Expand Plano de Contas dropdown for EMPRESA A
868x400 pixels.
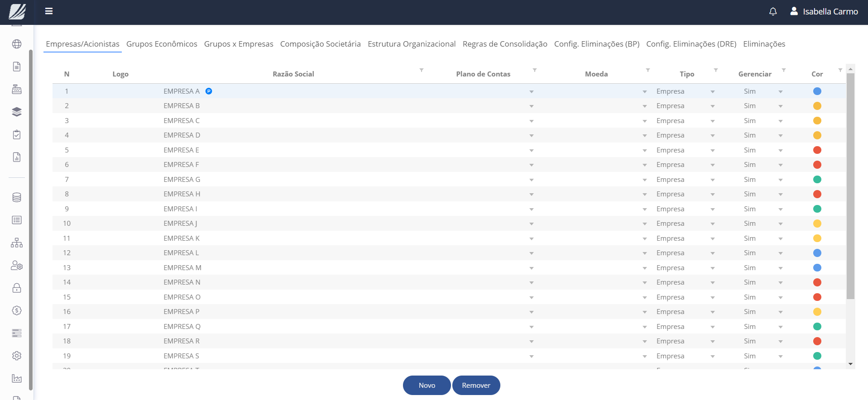[532, 92]
